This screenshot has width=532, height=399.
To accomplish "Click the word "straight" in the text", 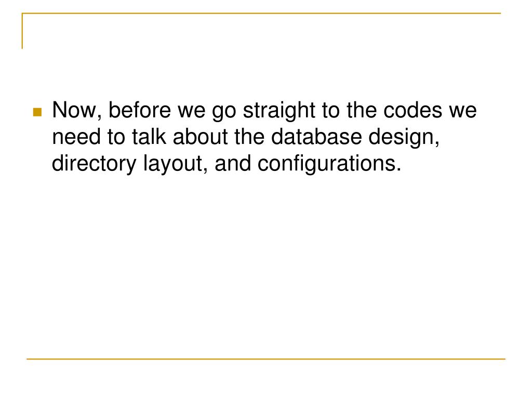I will (x=279, y=111).
